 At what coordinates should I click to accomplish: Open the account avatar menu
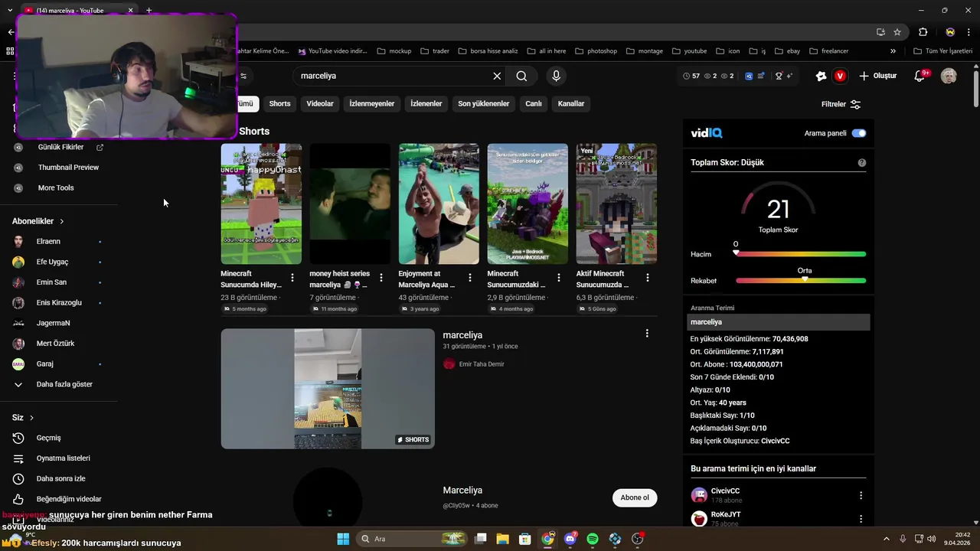coord(949,76)
